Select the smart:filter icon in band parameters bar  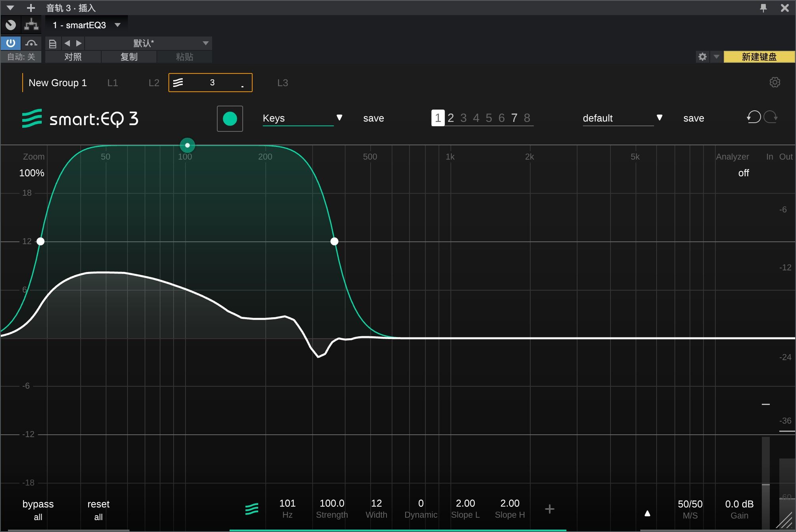point(252,509)
